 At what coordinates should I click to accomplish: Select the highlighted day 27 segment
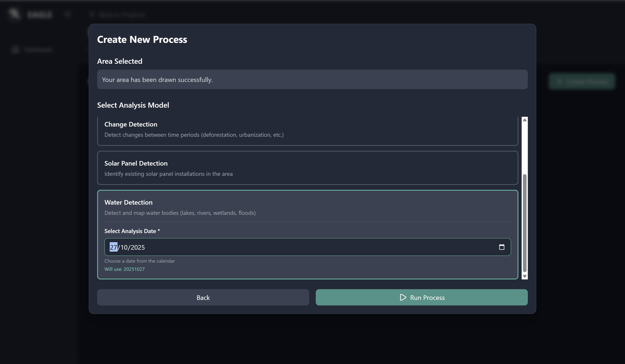(x=113, y=247)
